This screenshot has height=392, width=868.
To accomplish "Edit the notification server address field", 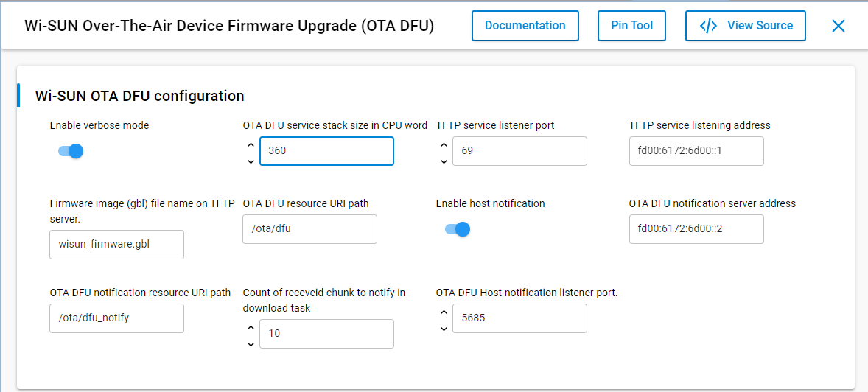I will (x=696, y=228).
